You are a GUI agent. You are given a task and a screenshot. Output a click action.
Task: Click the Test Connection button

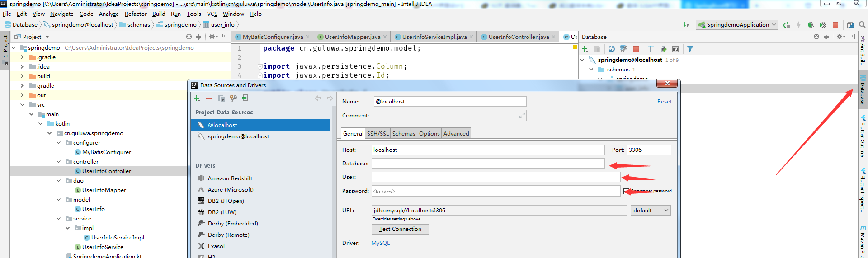point(400,229)
